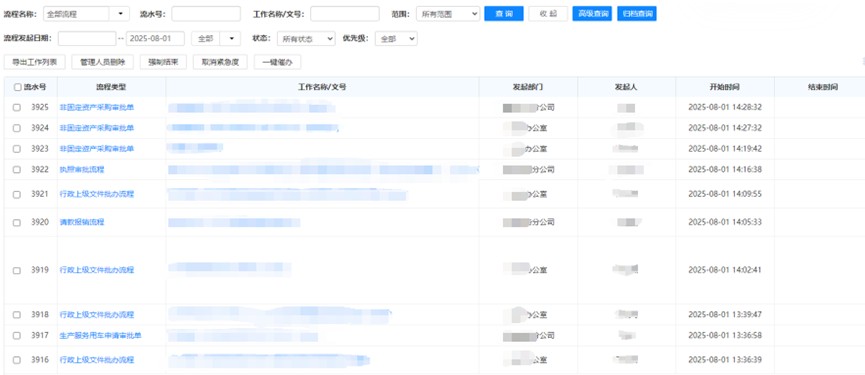This screenshot has height=375, width=865.
Task: Focus the 流水号 input field
Action: click(x=206, y=14)
